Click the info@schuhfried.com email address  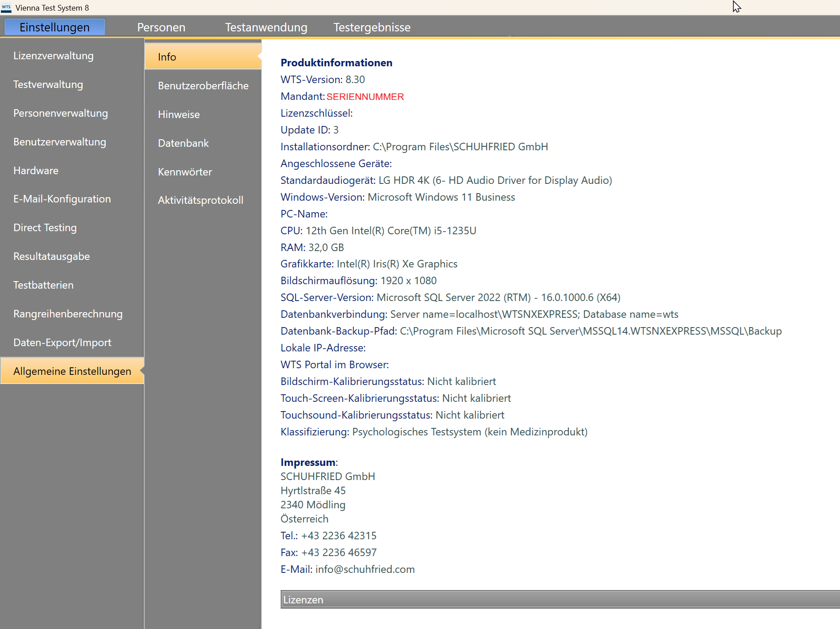(365, 569)
